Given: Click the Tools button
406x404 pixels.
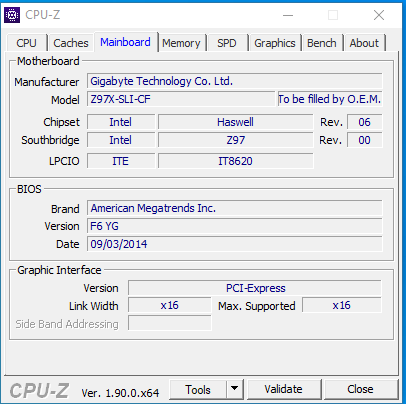Looking at the screenshot, I should 198,389.
